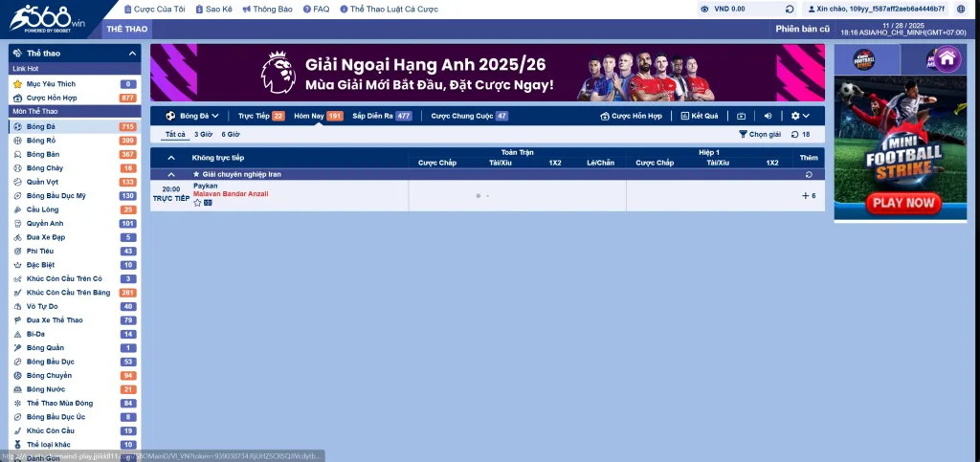Click the home icon on the ad panel
The height and width of the screenshot is (462, 980).
[947, 59]
